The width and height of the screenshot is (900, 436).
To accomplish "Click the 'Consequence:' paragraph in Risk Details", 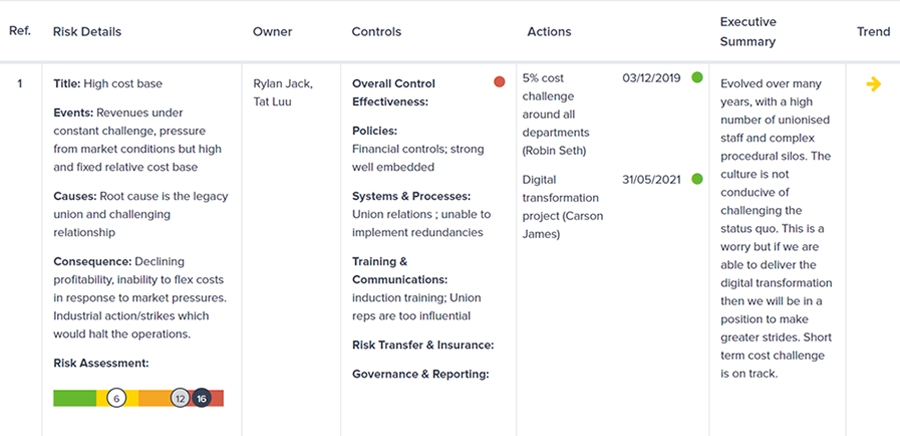I will tap(139, 298).
